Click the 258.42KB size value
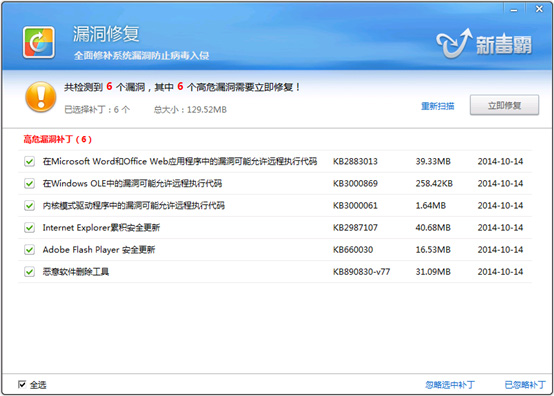 tap(434, 184)
